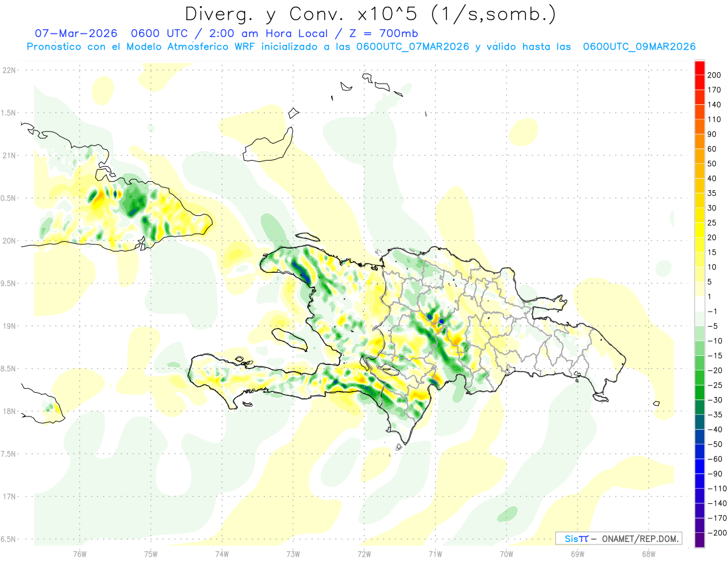Click the 73W longitude label
Viewport: 728px width, 562px height.
pos(293,554)
